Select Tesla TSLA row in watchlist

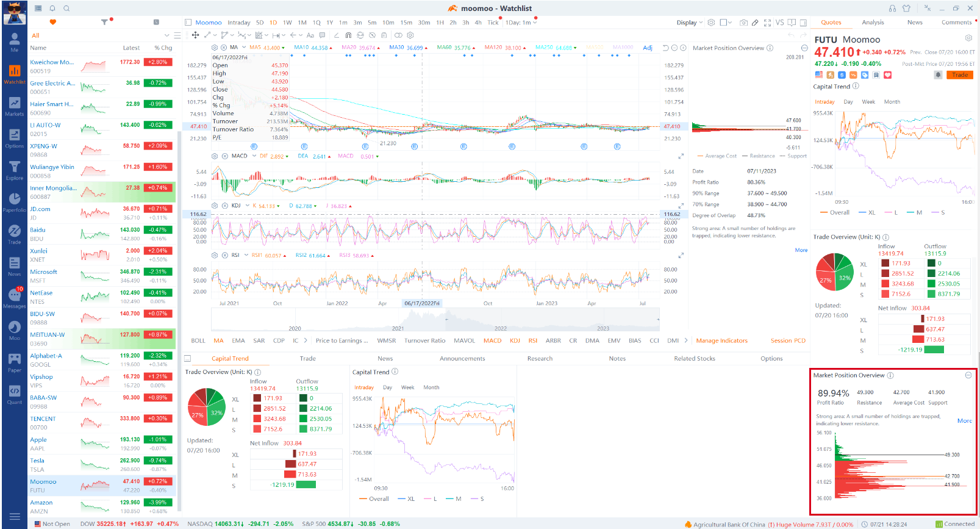[102, 465]
